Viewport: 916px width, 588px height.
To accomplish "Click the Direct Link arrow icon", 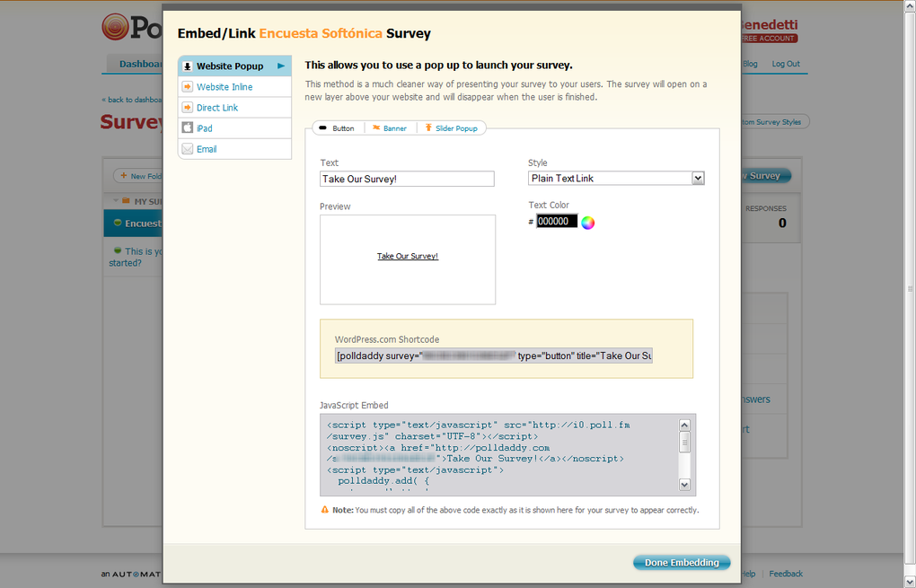I will (186, 107).
